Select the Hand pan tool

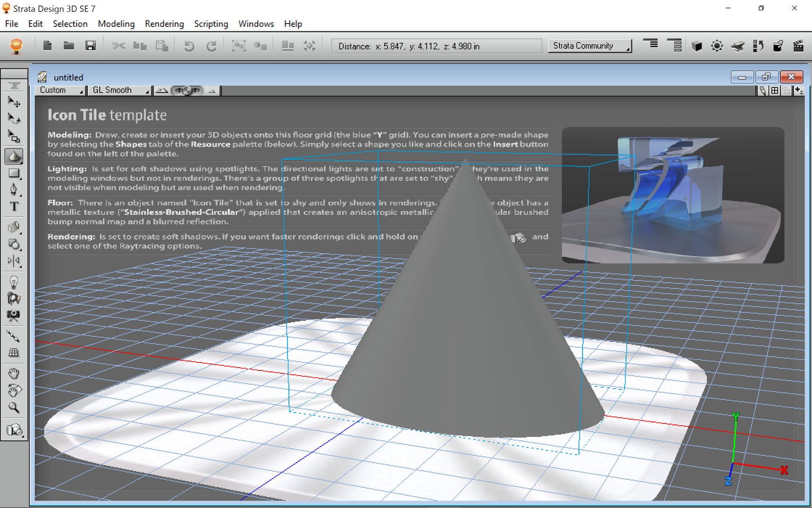click(14, 374)
